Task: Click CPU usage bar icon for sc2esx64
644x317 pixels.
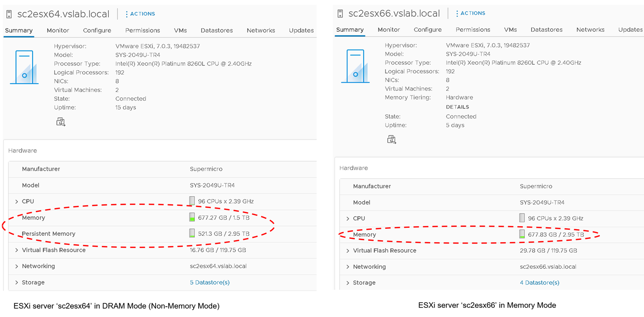Action: pyautogui.click(x=192, y=201)
